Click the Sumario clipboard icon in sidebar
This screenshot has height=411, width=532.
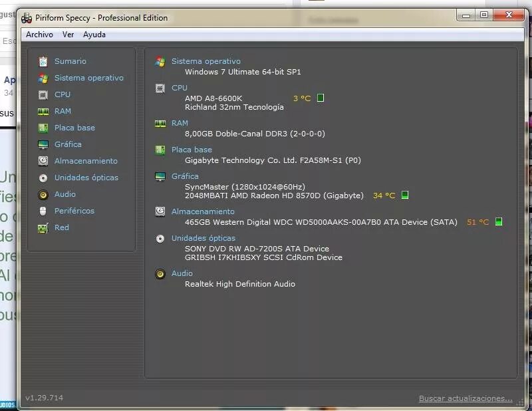(43, 61)
